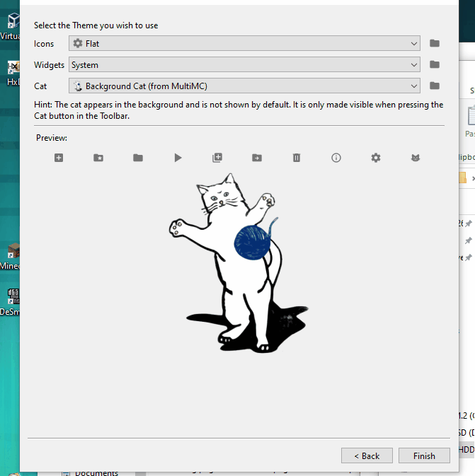Click the DeSmuME desktop shortcut icon

[13, 296]
